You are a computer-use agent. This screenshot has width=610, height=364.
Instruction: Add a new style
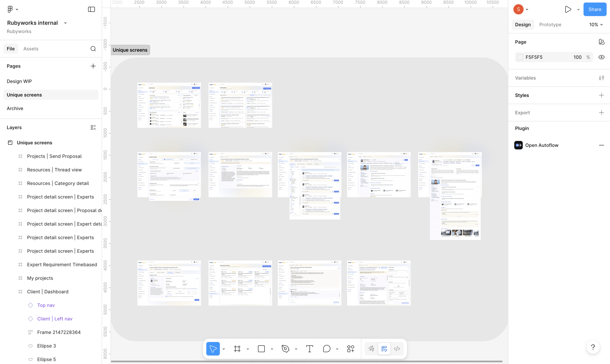coord(601,95)
